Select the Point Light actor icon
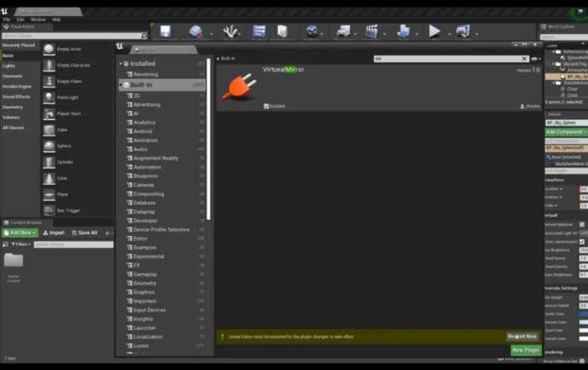 tap(49, 98)
